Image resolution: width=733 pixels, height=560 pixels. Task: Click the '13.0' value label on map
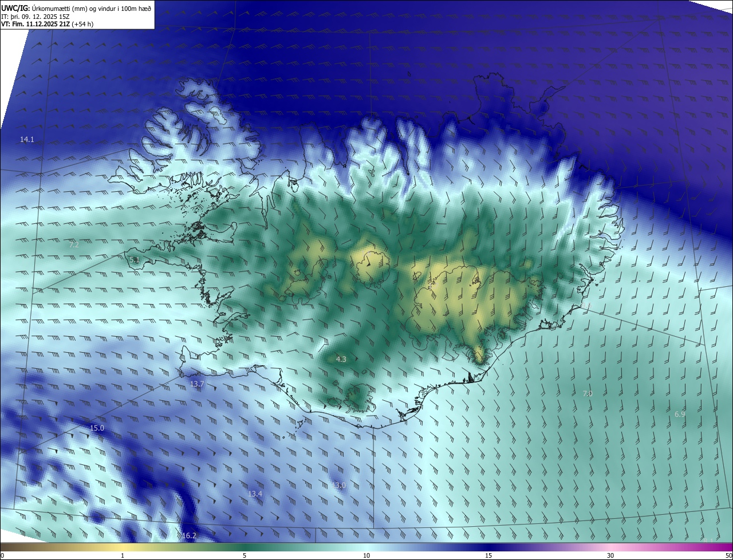tap(339, 486)
